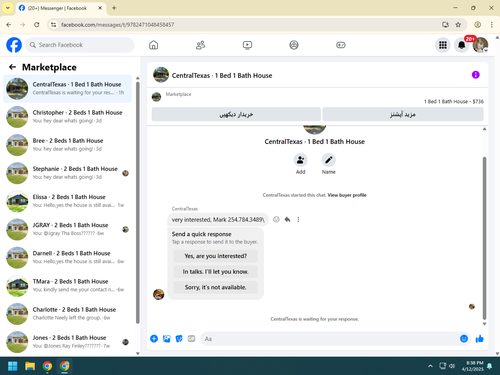The image size is (500, 375).
Task: Open the Facebook home feed icon
Action: point(153,45)
